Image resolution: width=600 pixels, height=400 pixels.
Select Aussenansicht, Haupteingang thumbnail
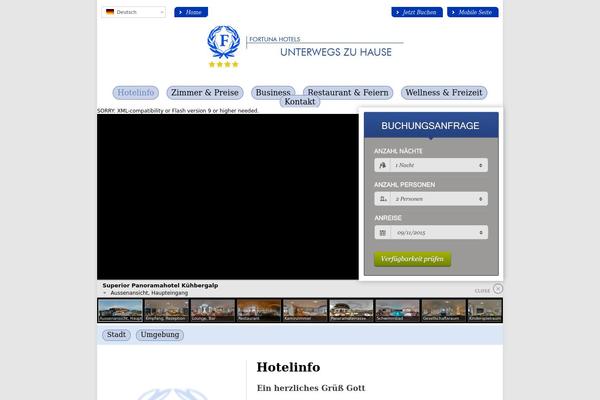(120, 310)
